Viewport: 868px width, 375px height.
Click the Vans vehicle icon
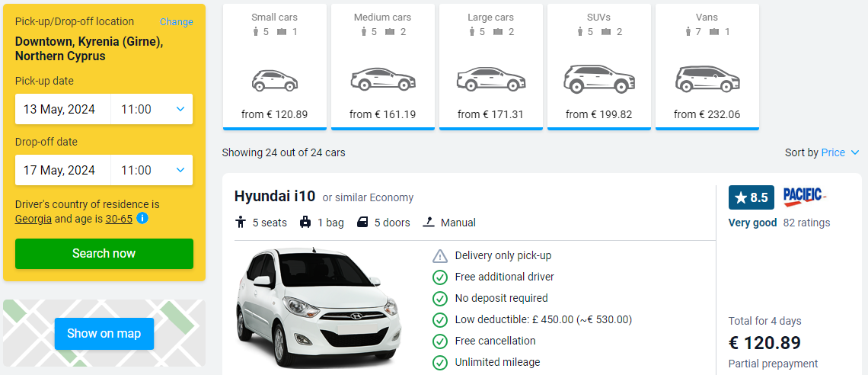(x=707, y=79)
